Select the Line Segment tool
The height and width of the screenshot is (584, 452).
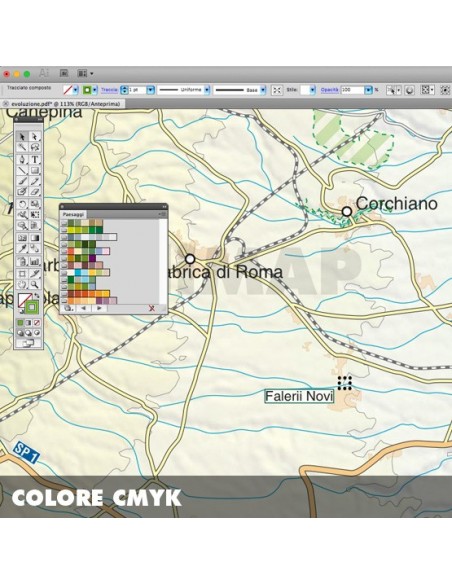[x=22, y=171]
